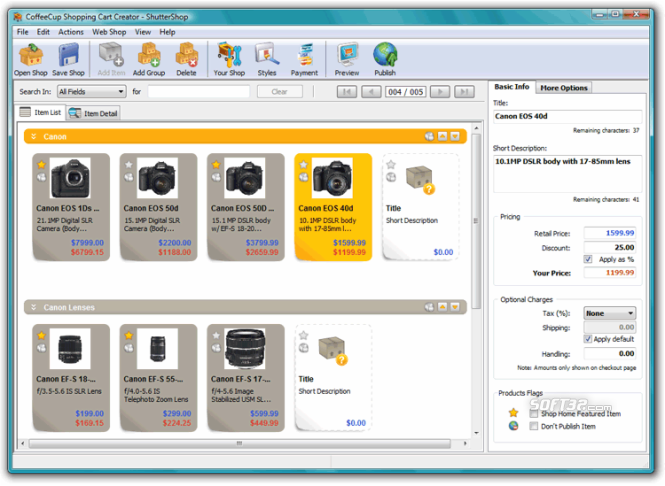Image resolution: width=665 pixels, height=486 pixels.
Task: Click globe icon in Canon group header
Action: pos(429,136)
